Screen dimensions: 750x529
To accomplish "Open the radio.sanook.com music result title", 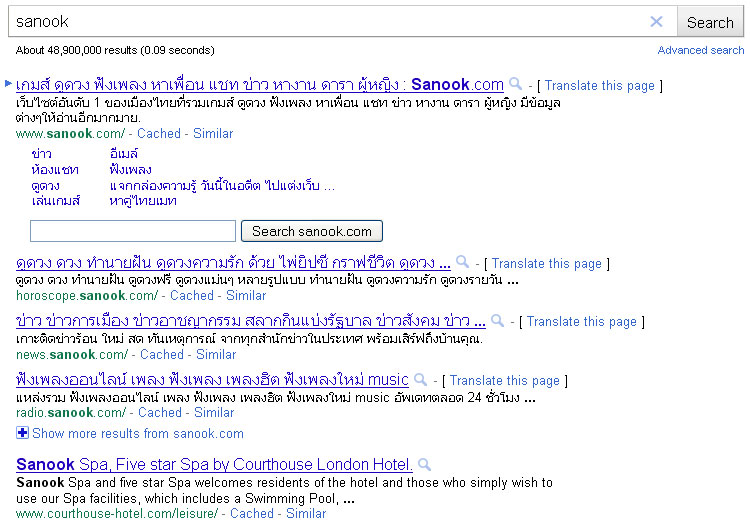I will 212,379.
